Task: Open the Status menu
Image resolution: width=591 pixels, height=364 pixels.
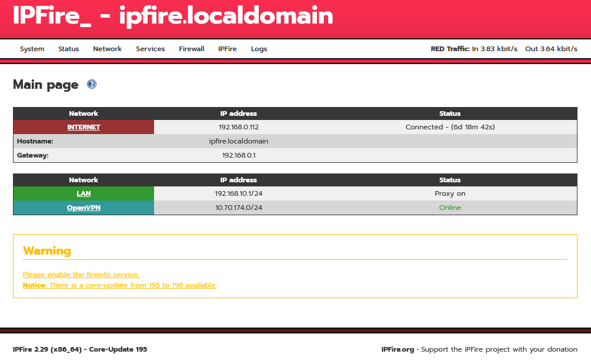Action: 69,49
